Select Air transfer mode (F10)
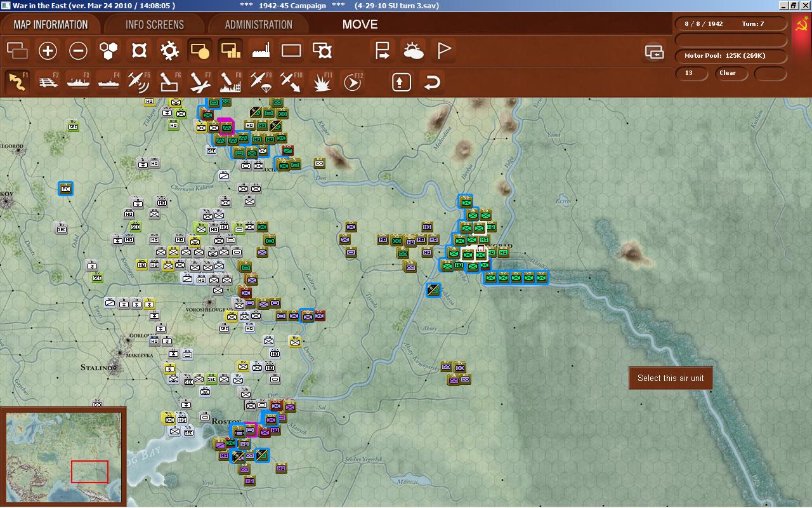Screen dimensions: 812x508 [291, 82]
